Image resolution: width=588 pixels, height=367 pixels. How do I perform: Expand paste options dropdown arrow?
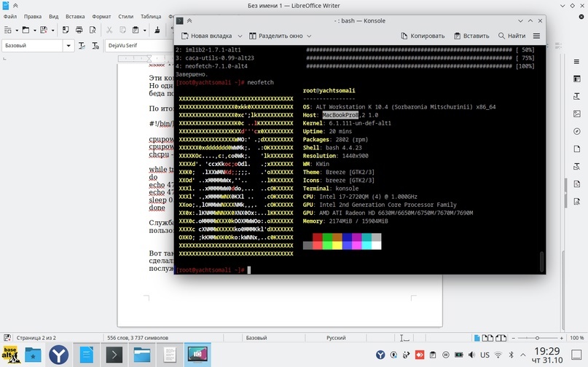(x=144, y=31)
